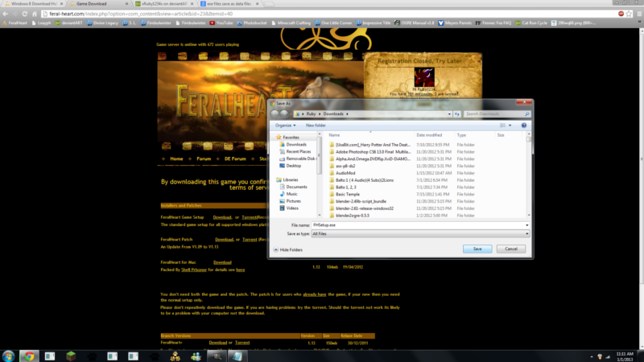Click the Back arrow in Save As dialog

275,113
